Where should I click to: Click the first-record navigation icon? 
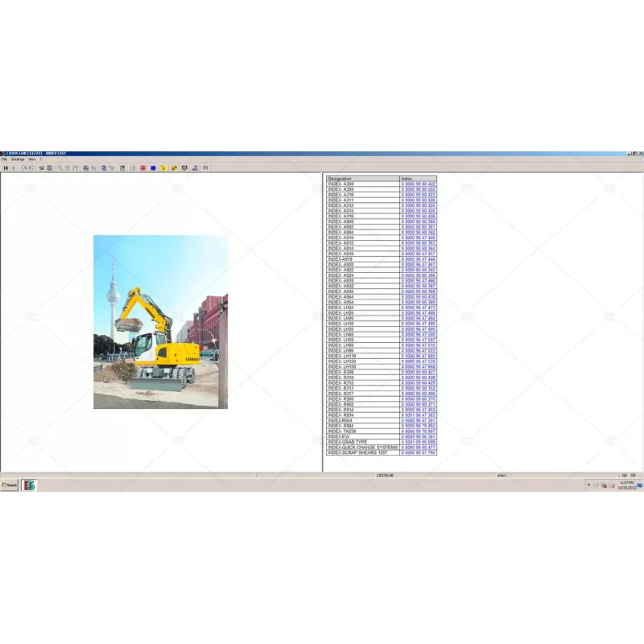point(6,167)
